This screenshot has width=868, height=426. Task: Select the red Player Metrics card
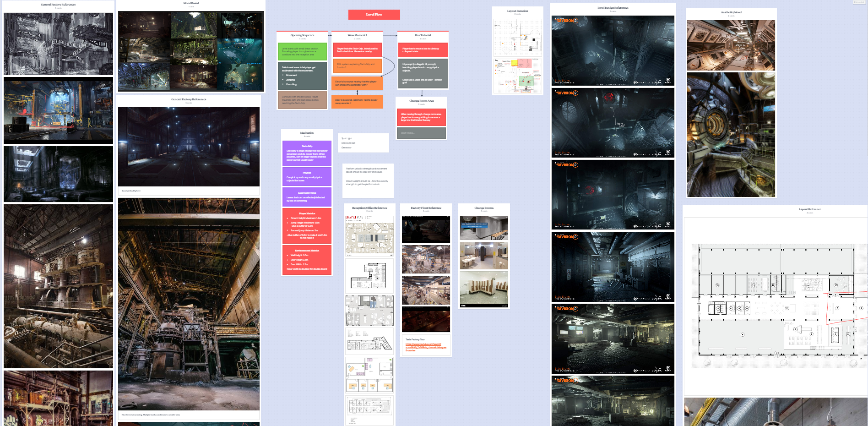(x=307, y=226)
